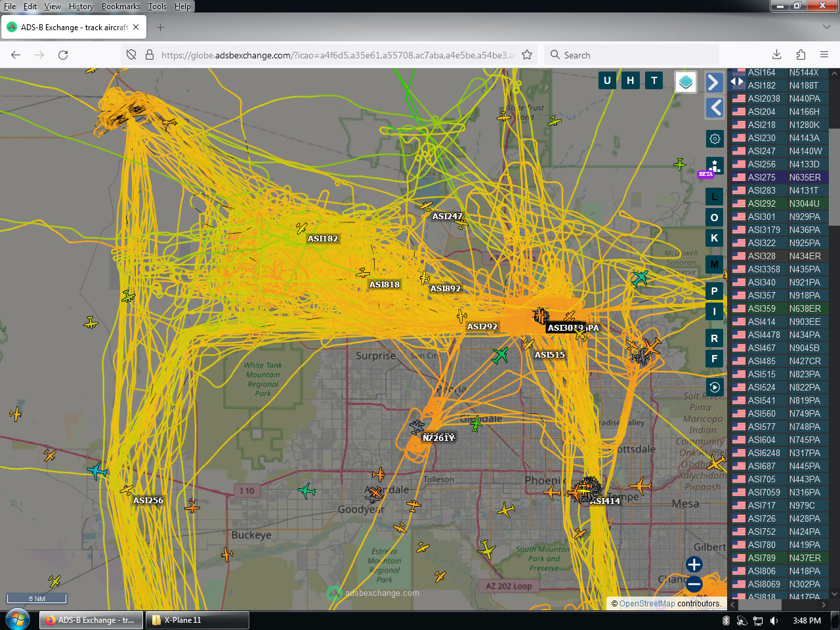Viewport: 840px width, 630px height.
Task: Bookmark this page with the star icon
Action: click(527, 55)
